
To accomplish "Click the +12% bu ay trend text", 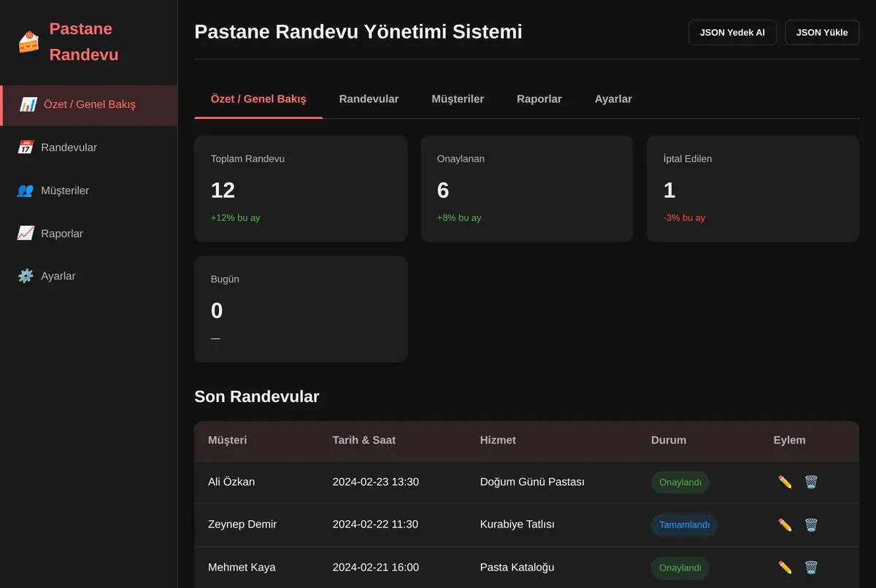I will point(236,218).
